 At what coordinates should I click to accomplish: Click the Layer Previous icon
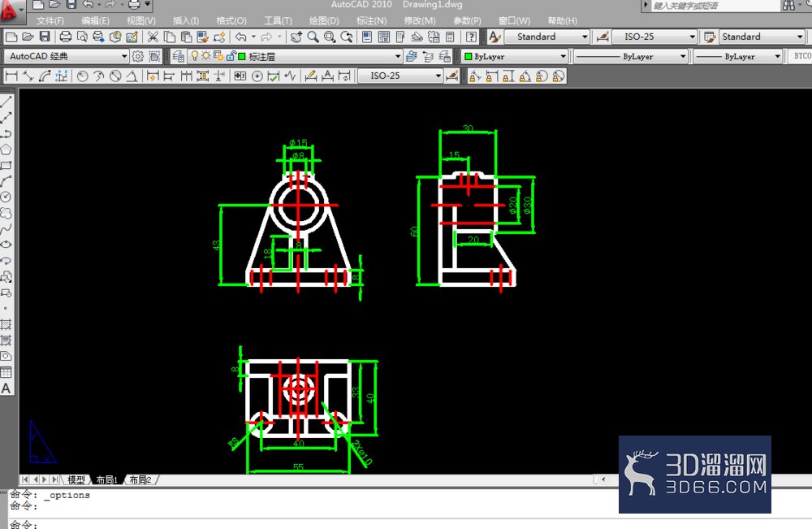click(x=428, y=56)
